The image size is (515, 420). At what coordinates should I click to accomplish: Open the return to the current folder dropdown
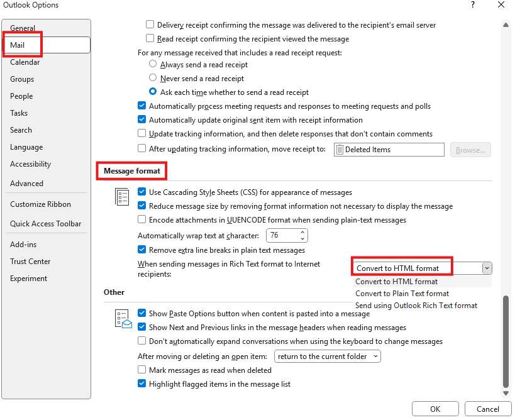(x=328, y=356)
